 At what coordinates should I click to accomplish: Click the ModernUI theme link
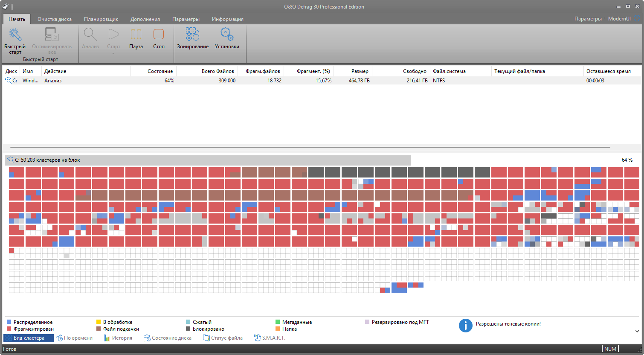click(619, 19)
